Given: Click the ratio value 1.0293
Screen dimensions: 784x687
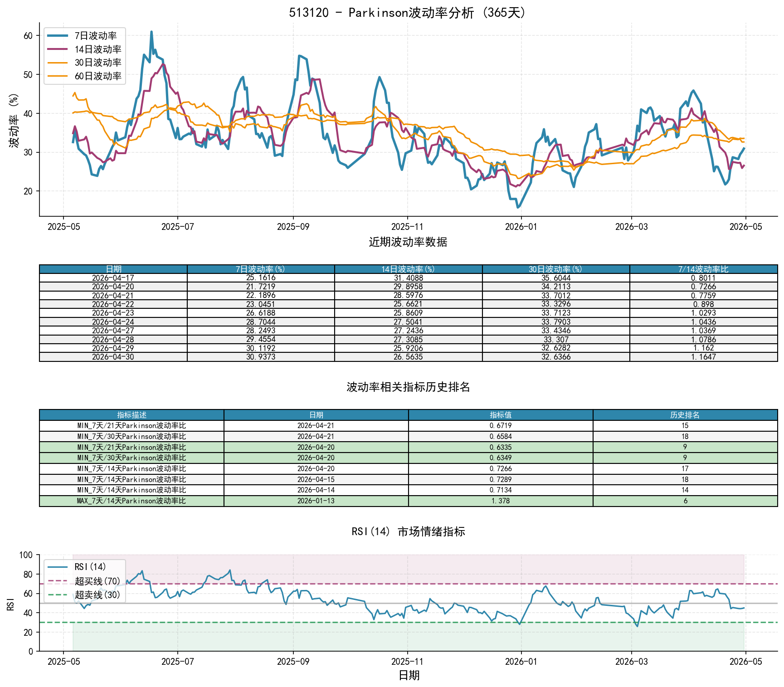Looking at the screenshot, I should point(703,313).
